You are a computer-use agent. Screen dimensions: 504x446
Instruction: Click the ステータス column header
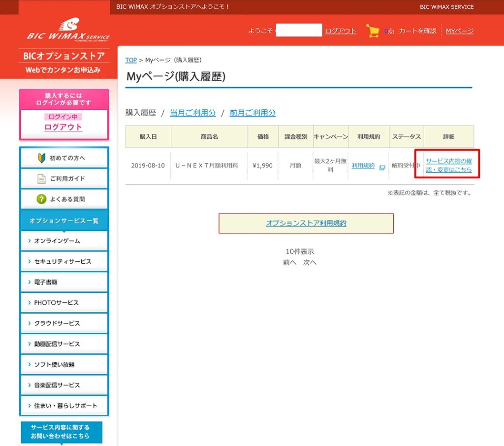click(x=406, y=137)
